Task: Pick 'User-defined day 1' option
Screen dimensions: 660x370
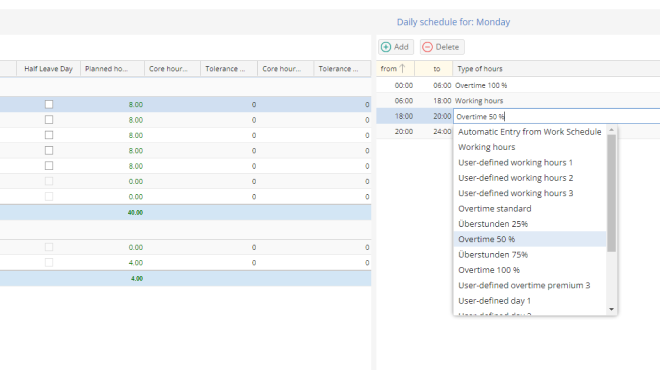Action: (530, 301)
